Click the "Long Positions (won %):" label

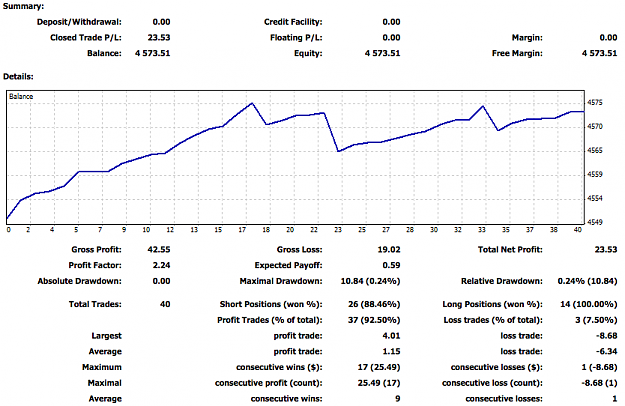point(493,304)
